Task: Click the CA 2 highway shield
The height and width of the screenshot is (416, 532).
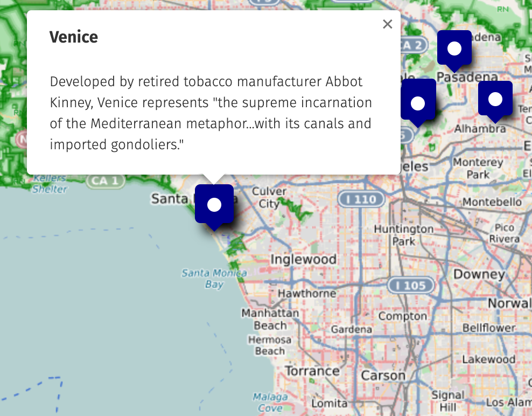Action: [x=412, y=45]
